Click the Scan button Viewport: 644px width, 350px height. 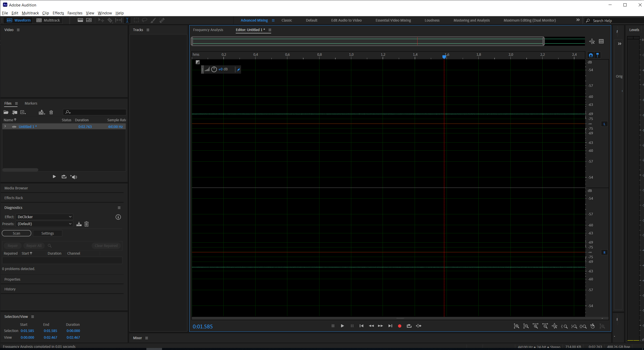point(16,233)
